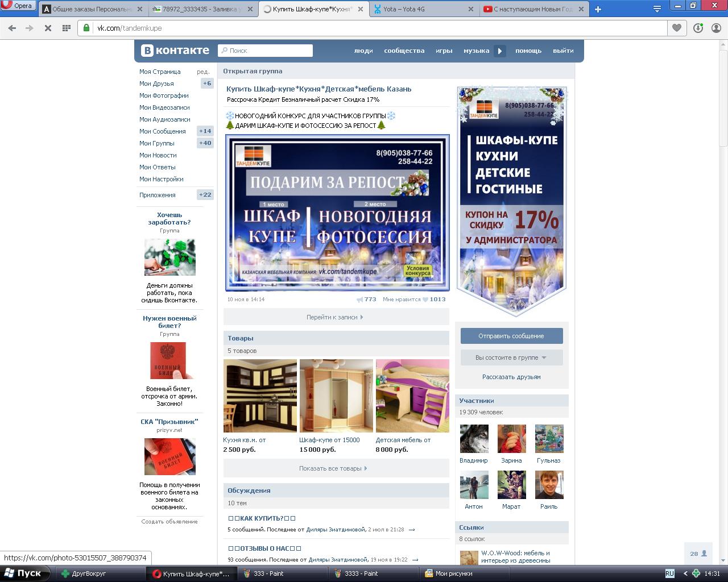Open the Шкаф-купе product thumbnail
The image size is (728, 582).
coord(336,396)
